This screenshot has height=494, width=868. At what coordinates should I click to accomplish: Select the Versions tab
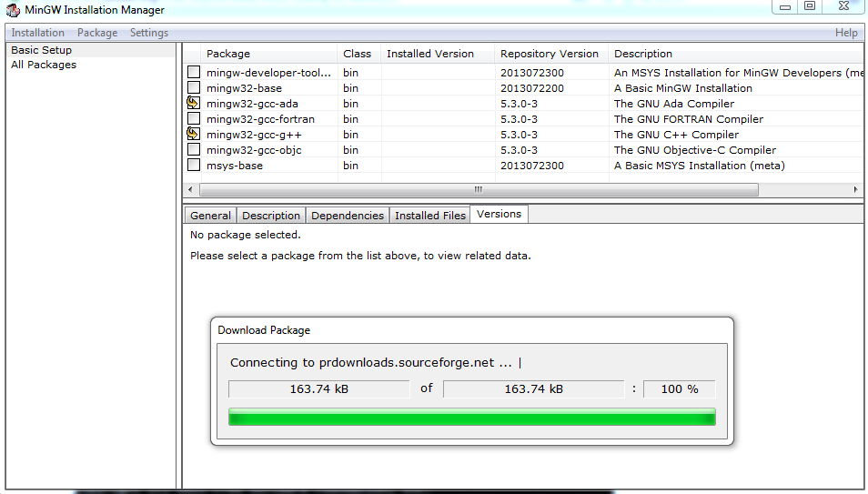coord(499,214)
